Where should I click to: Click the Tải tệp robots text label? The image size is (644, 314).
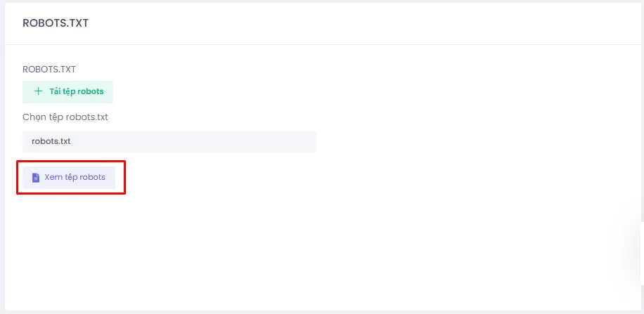point(77,92)
